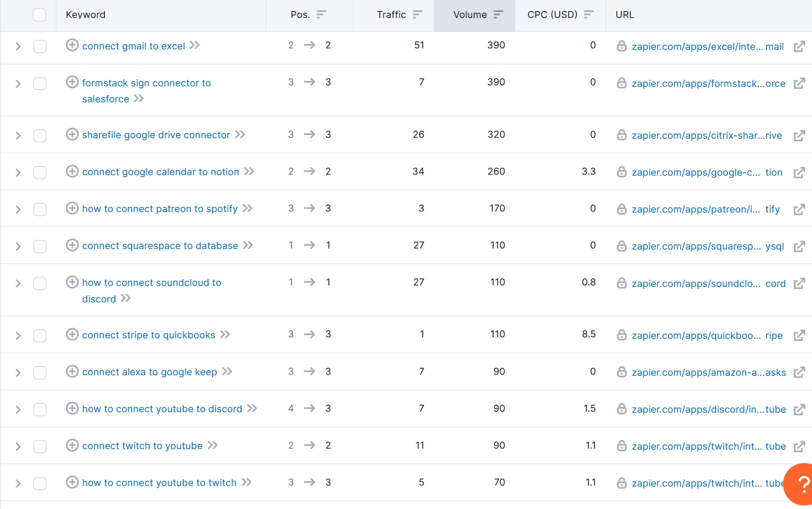
Task: Open keyword 'connect gmail to excel' link
Action: coord(133,46)
